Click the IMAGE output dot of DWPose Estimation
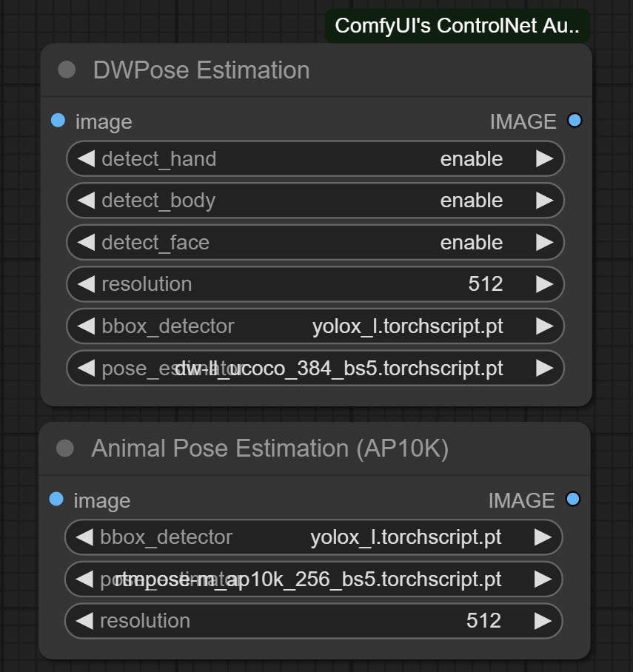 575,120
